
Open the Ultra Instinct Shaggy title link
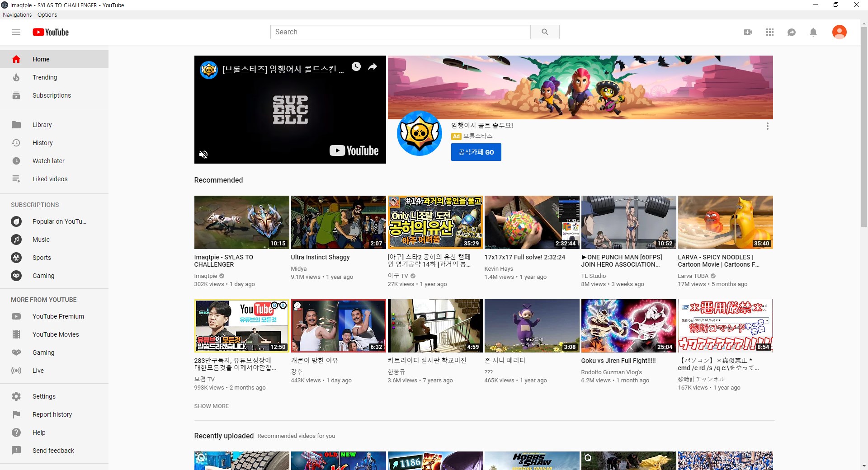(x=320, y=257)
